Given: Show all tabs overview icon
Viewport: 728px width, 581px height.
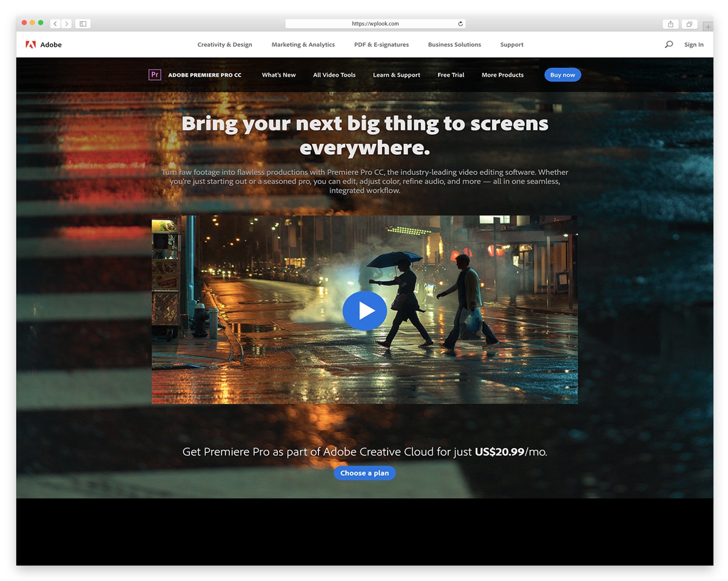Looking at the screenshot, I should 689,24.
